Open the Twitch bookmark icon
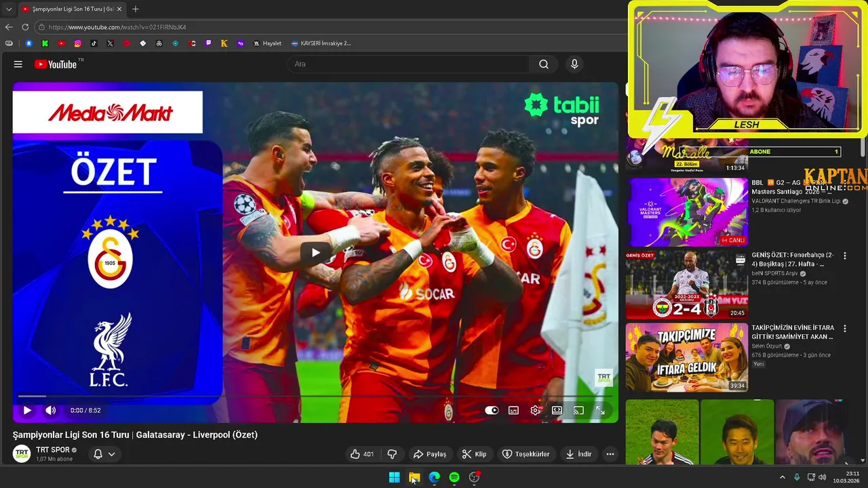 click(x=208, y=43)
